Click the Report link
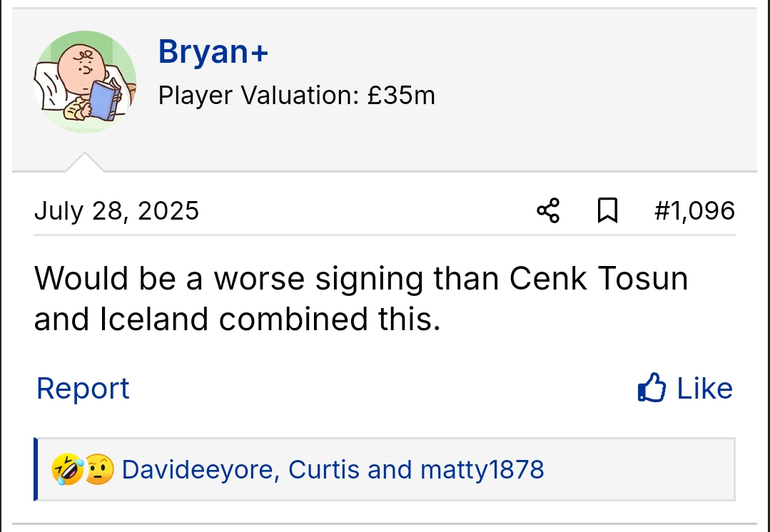The height and width of the screenshot is (532, 770). 83,389
